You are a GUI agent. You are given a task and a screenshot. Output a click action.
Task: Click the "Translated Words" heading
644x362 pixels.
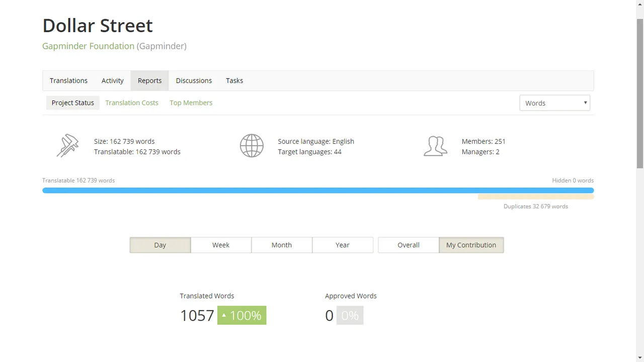click(x=207, y=296)
